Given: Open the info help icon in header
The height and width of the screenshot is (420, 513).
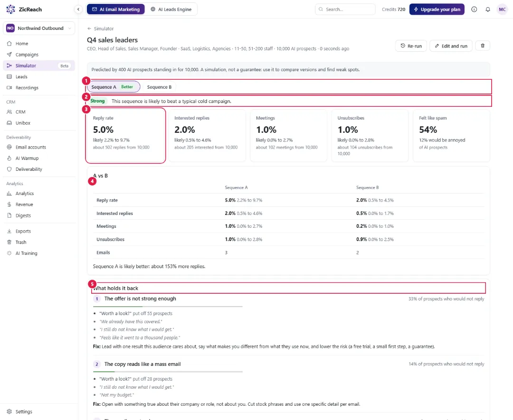Looking at the screenshot, I should click(474, 9).
